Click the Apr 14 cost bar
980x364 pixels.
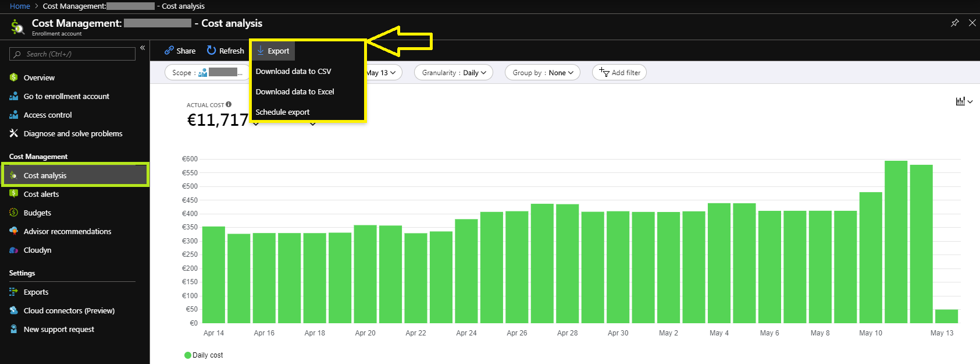pyautogui.click(x=213, y=275)
